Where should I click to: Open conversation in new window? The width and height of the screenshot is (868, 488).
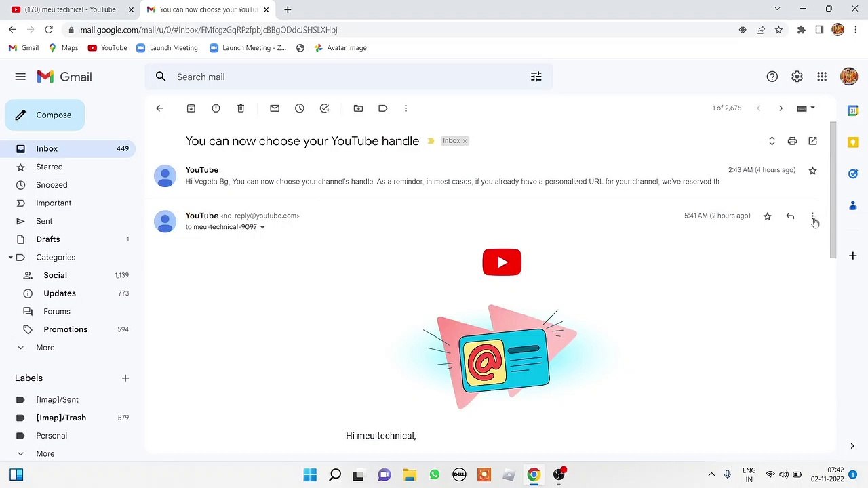[x=812, y=141]
